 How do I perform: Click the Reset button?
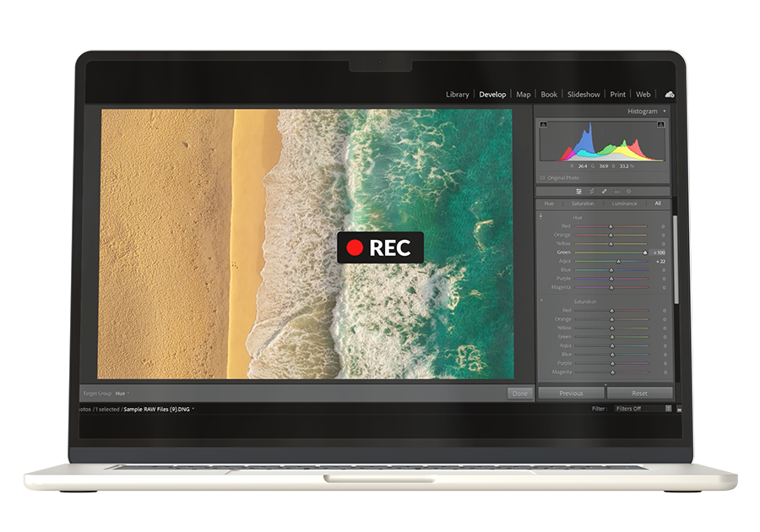tap(639, 393)
